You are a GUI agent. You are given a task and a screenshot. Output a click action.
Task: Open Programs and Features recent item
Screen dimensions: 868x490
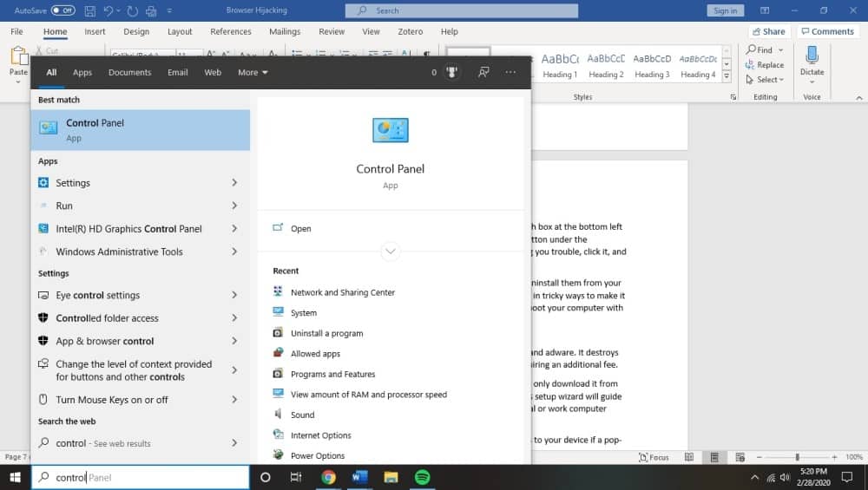point(332,375)
